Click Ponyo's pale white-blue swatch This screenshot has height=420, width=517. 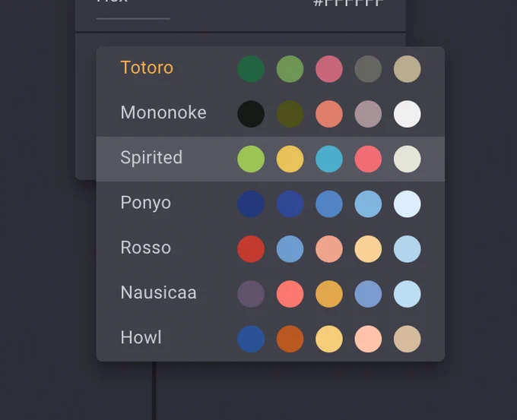(408, 204)
